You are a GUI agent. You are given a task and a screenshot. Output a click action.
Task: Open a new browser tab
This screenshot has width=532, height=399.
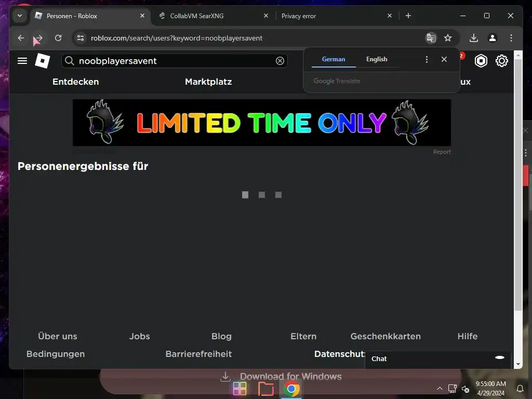pyautogui.click(x=408, y=16)
